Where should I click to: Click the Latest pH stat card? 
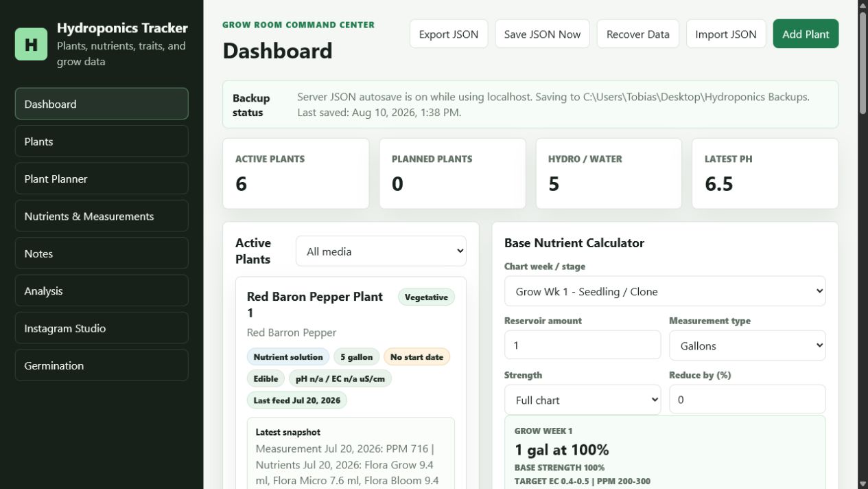coord(765,174)
